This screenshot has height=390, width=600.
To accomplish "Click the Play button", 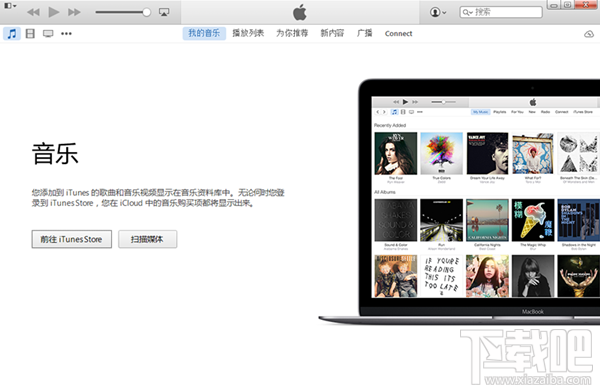I will coord(54,12).
